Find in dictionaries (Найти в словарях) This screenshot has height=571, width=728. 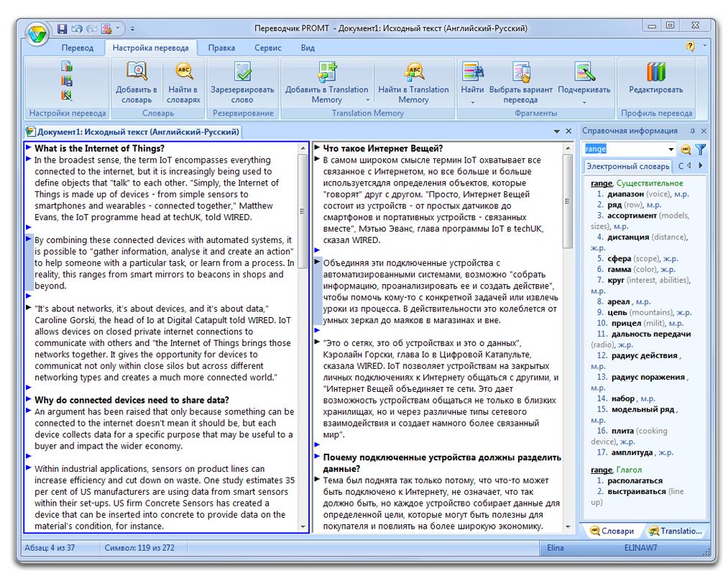183,83
